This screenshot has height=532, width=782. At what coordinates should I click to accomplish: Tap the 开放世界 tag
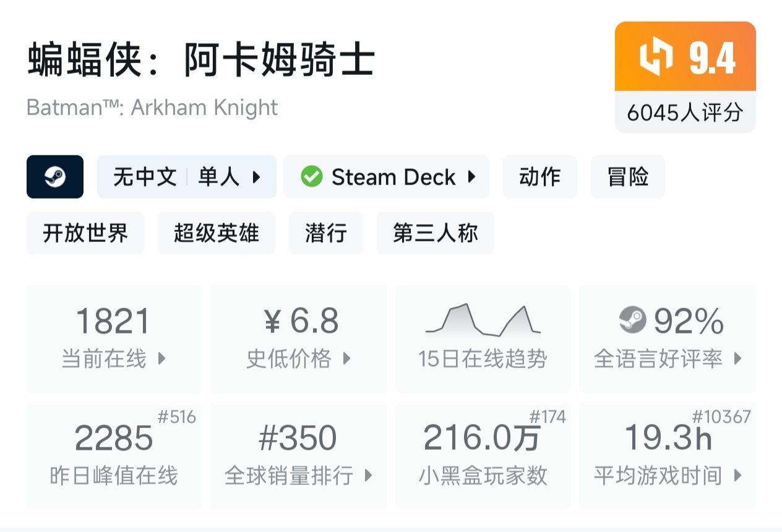85,233
